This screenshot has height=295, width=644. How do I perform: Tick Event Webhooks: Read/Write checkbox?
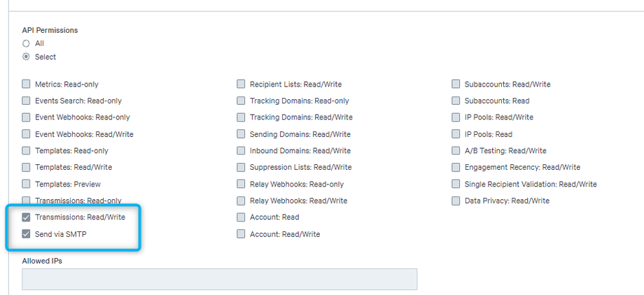pos(27,134)
